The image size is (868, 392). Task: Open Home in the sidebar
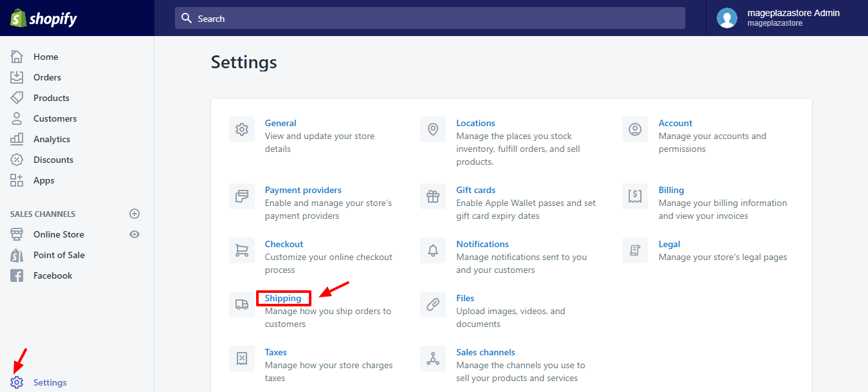[46, 57]
